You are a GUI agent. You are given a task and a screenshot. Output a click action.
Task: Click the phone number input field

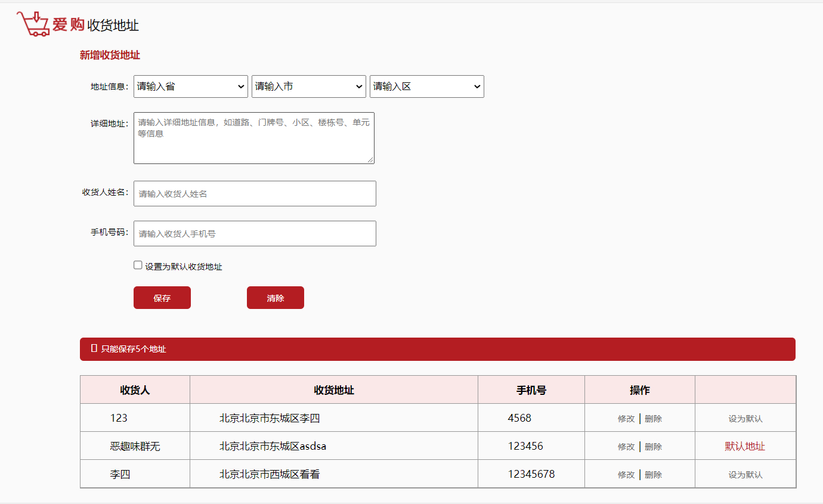(254, 233)
